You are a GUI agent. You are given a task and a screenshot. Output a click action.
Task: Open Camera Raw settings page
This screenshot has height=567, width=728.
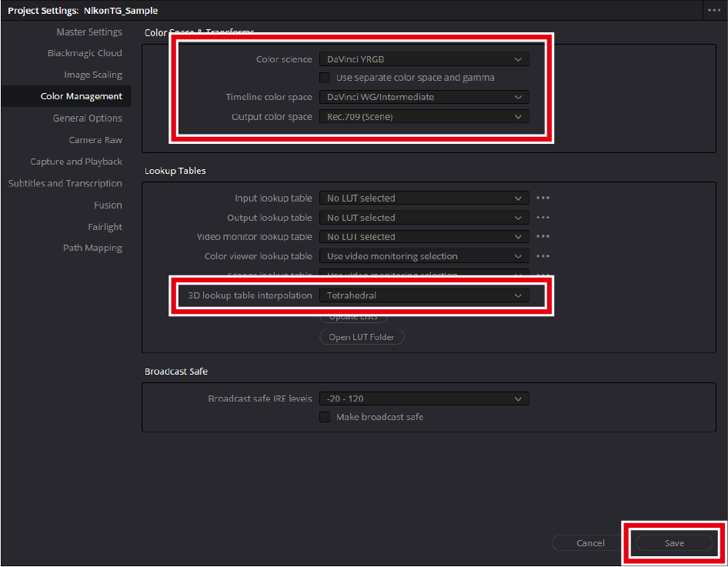[x=95, y=140]
